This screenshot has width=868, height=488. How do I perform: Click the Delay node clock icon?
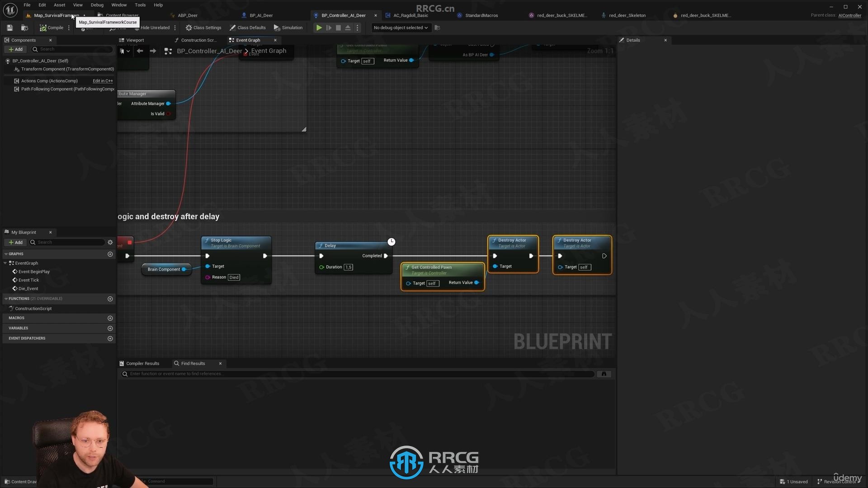pos(391,242)
